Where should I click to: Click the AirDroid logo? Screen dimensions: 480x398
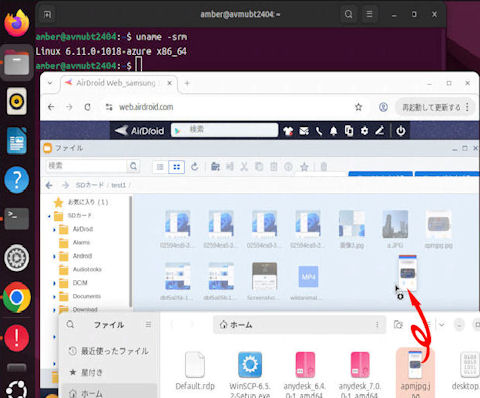click(139, 131)
